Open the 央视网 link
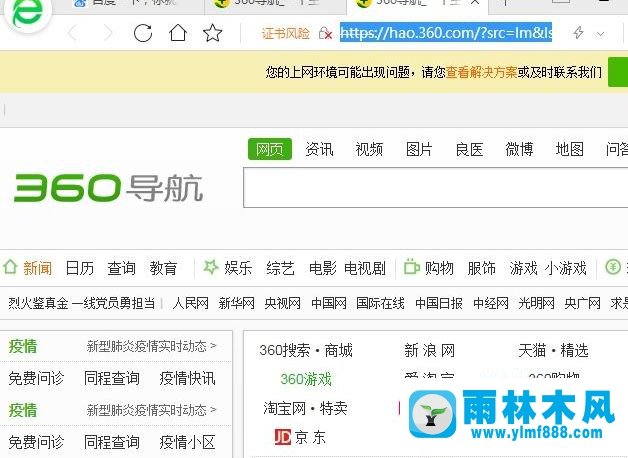Screen dimensions: 628x458 (282, 303)
